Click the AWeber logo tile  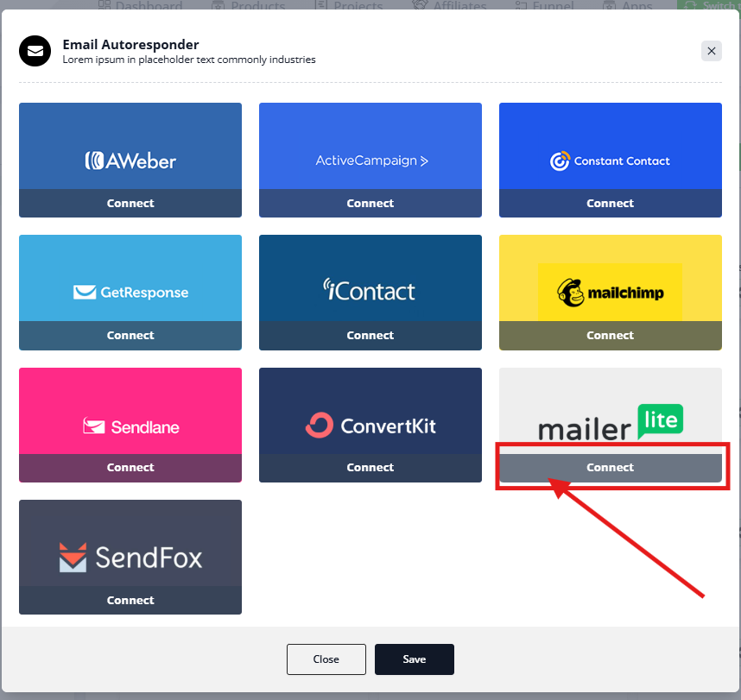[130, 147]
